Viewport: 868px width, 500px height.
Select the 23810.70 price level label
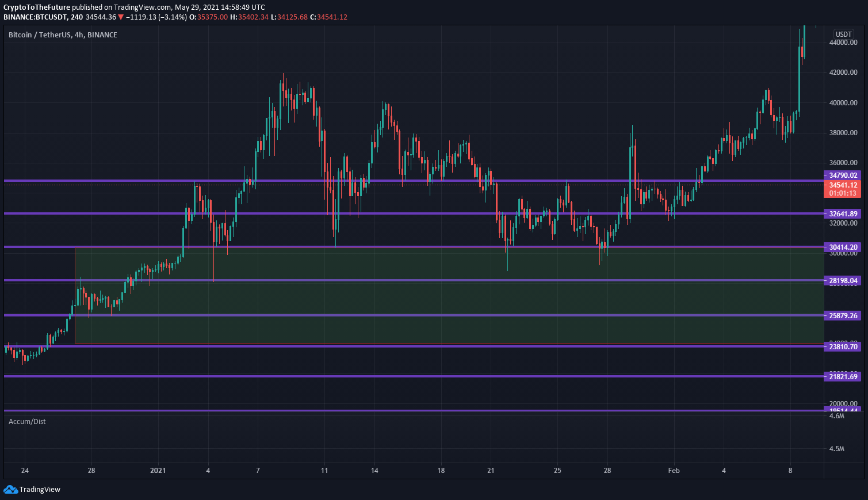(843, 347)
